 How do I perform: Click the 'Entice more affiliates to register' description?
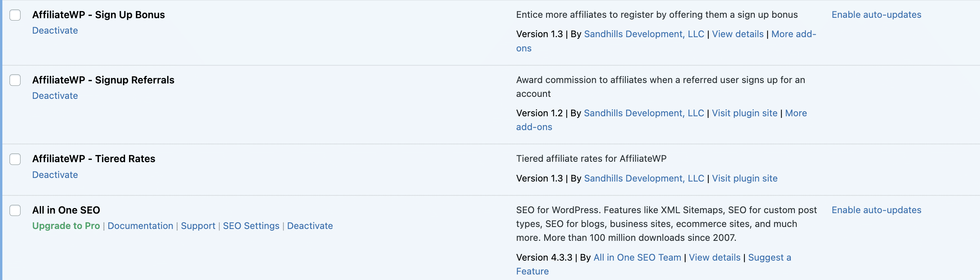pos(657,15)
